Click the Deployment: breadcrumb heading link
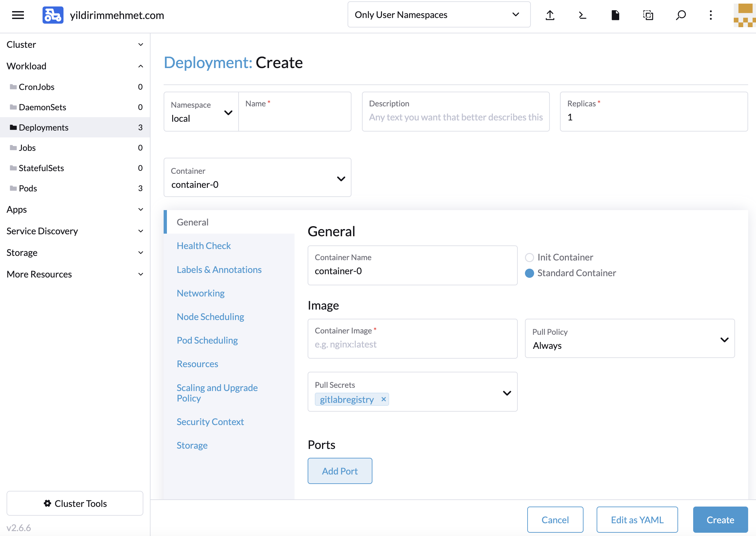The height and width of the screenshot is (536, 756). [x=208, y=63]
